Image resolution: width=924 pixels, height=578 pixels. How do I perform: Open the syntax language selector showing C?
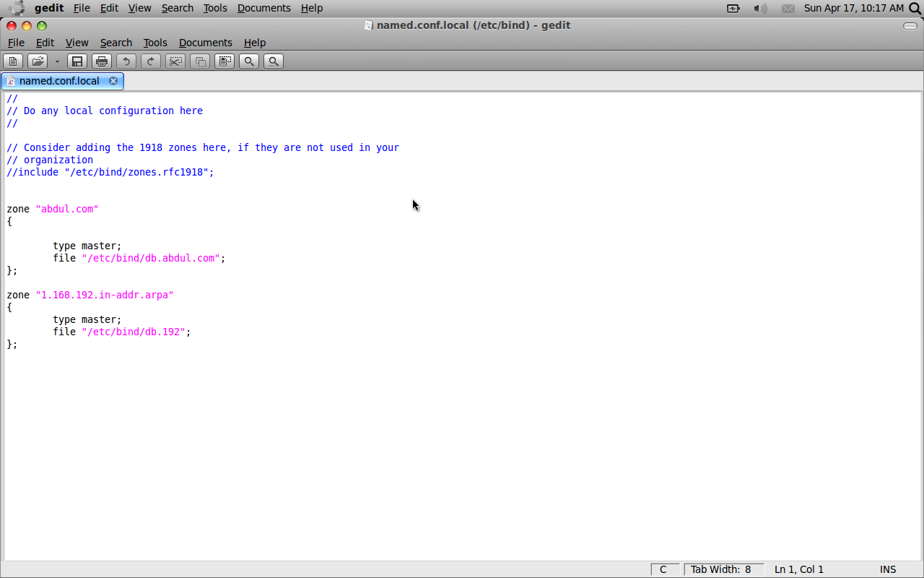(x=664, y=569)
